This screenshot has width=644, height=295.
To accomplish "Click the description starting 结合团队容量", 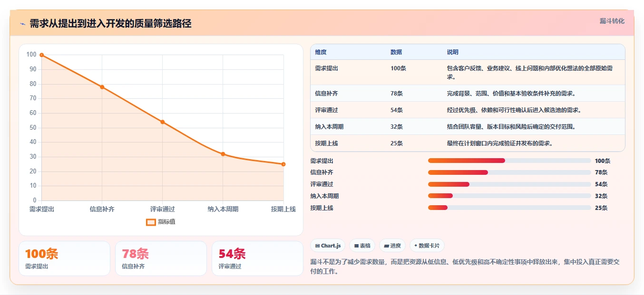I will pyautogui.click(x=511, y=127).
